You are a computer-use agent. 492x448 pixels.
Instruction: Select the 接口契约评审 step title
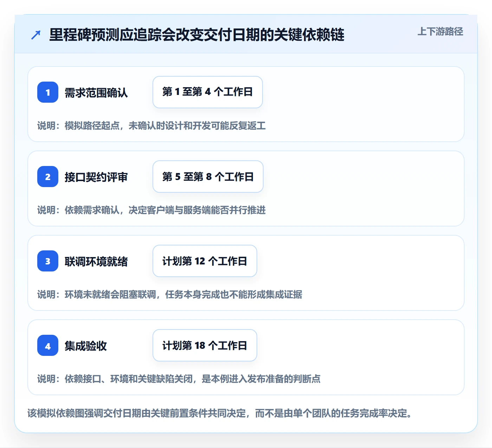pyautogui.click(x=96, y=177)
